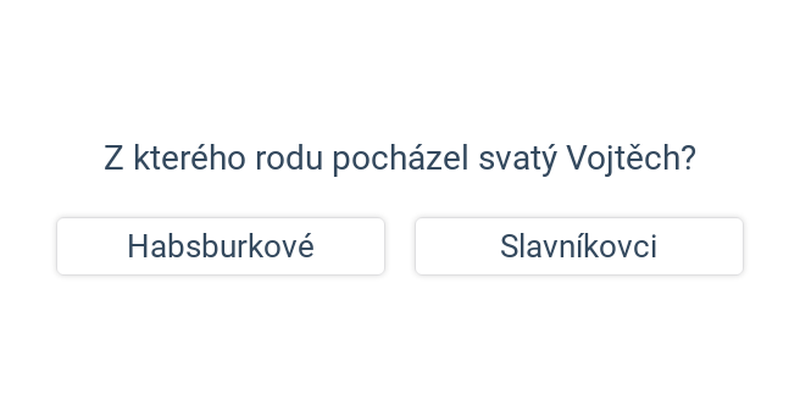Screen dimensions: 800x400
Task: Submit Slavníkovci as your response
Action: 579,246
